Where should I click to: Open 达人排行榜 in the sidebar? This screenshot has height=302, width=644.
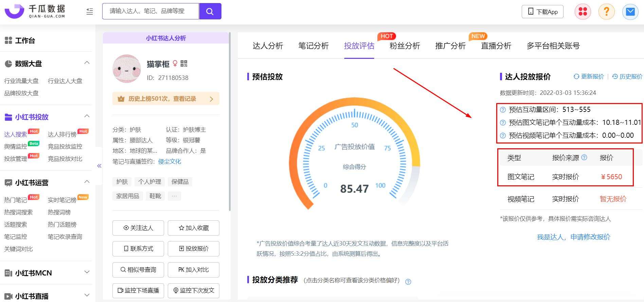click(62, 134)
